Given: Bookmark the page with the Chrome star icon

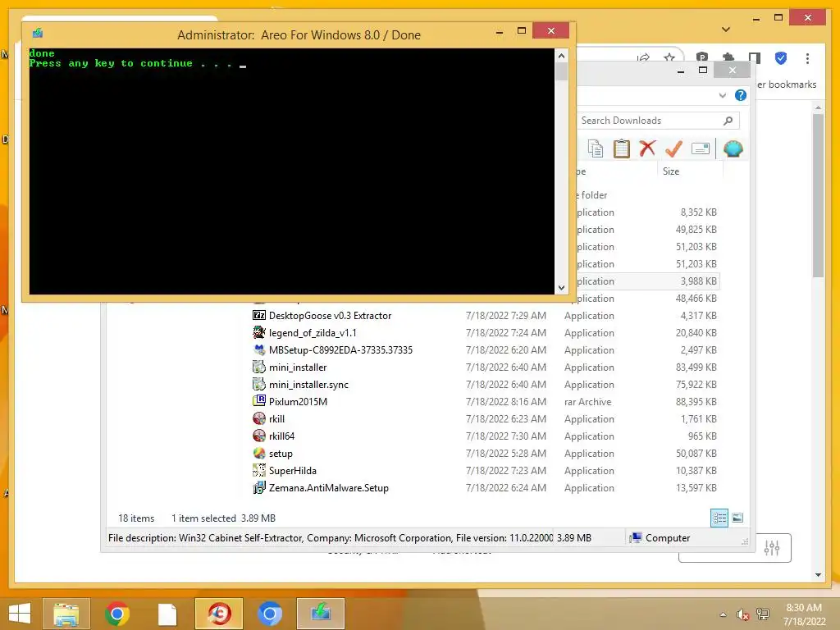Looking at the screenshot, I should pyautogui.click(x=669, y=58).
